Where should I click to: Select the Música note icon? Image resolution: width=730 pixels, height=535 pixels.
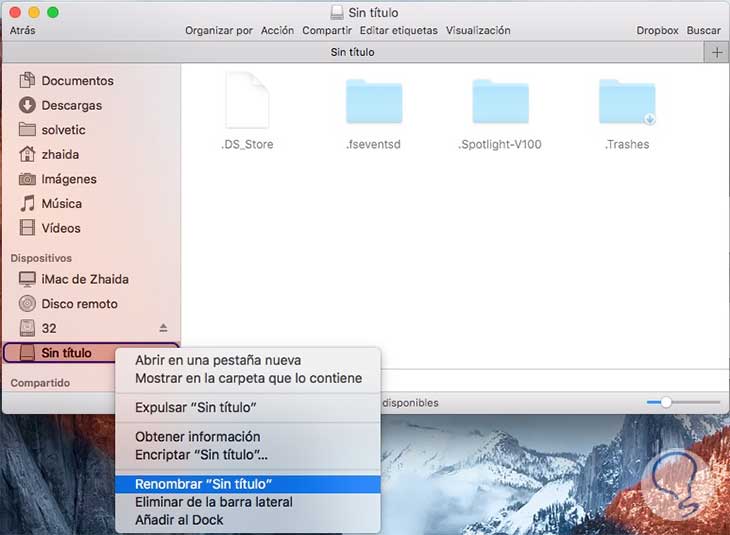tap(27, 203)
